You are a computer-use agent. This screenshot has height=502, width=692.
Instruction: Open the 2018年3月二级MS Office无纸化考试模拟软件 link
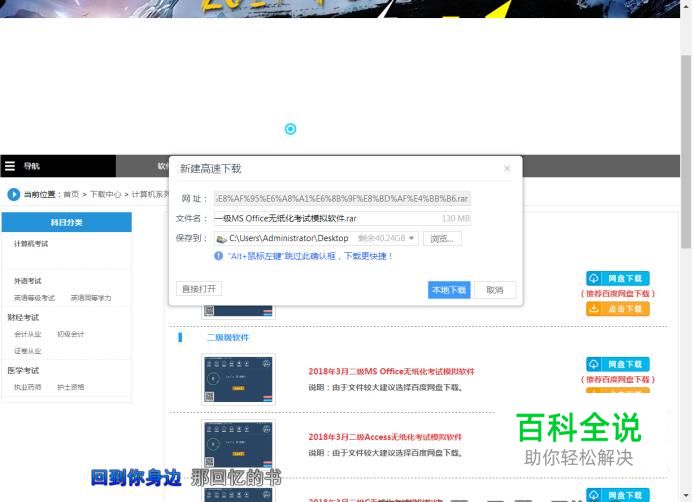pyautogui.click(x=391, y=371)
